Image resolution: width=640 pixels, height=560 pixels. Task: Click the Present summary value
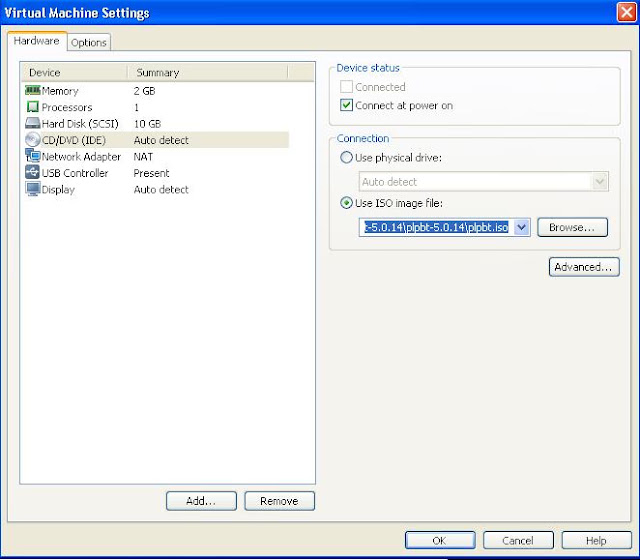click(x=151, y=173)
